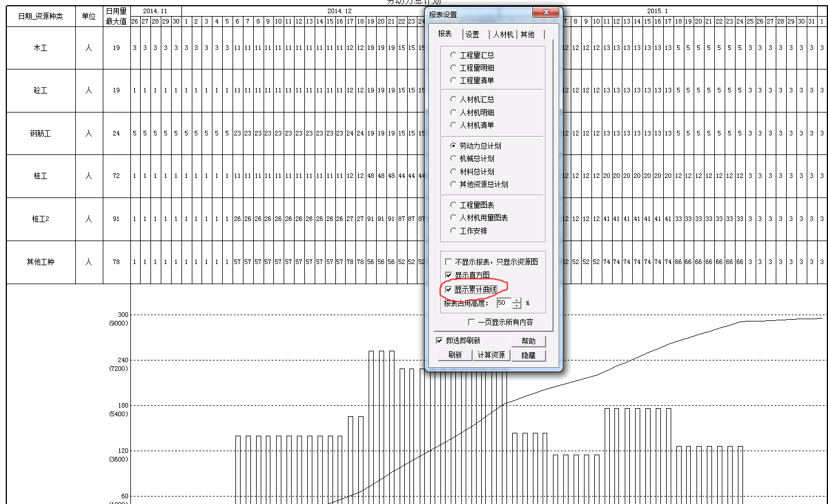Image resolution: width=828 pixels, height=504 pixels.
Task: Select the 2015.1 month header
Action: coord(657,11)
